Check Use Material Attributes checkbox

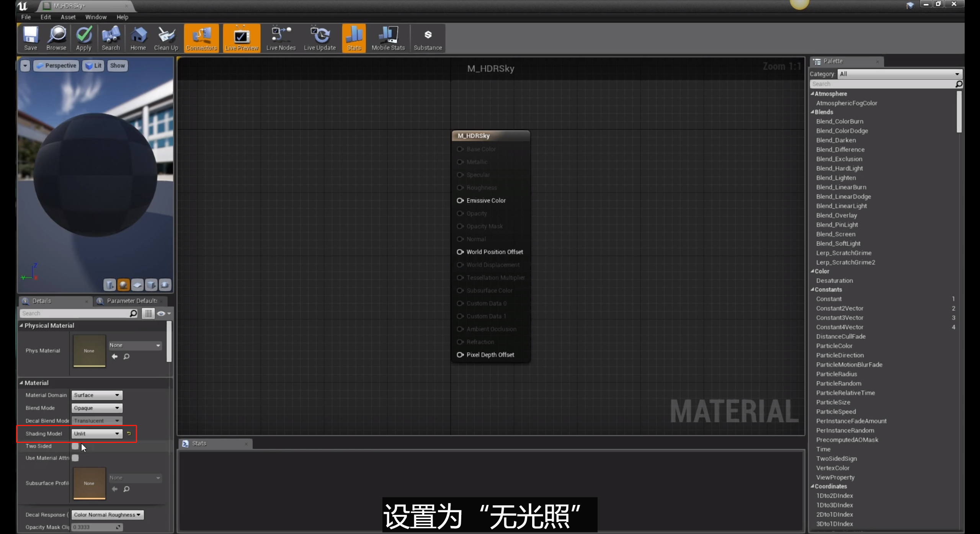click(75, 458)
